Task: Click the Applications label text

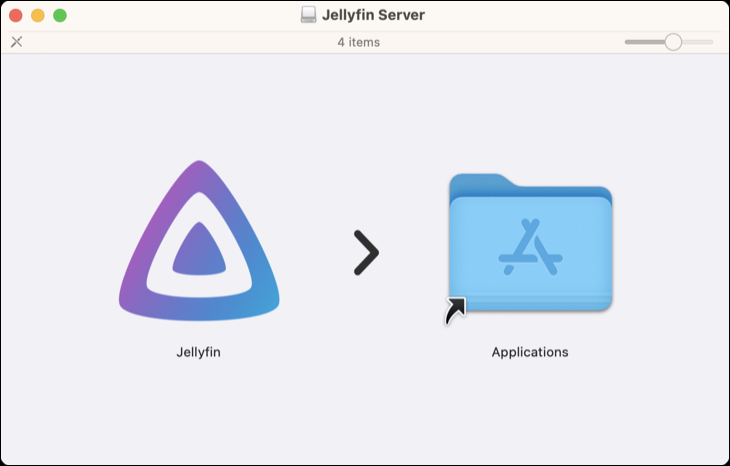Action: pos(530,352)
